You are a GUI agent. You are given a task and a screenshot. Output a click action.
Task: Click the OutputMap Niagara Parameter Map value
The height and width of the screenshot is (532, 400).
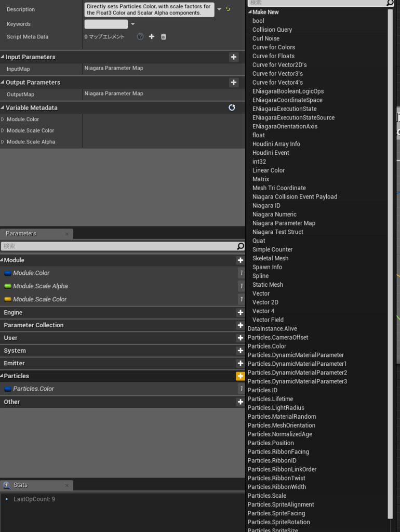[x=114, y=94]
